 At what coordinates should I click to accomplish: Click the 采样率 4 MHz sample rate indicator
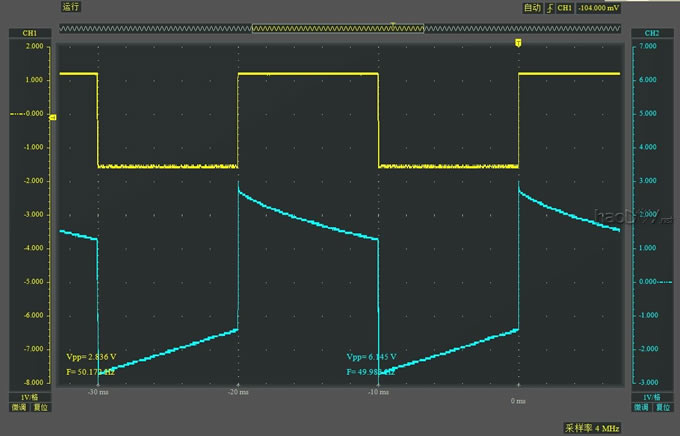(593, 426)
